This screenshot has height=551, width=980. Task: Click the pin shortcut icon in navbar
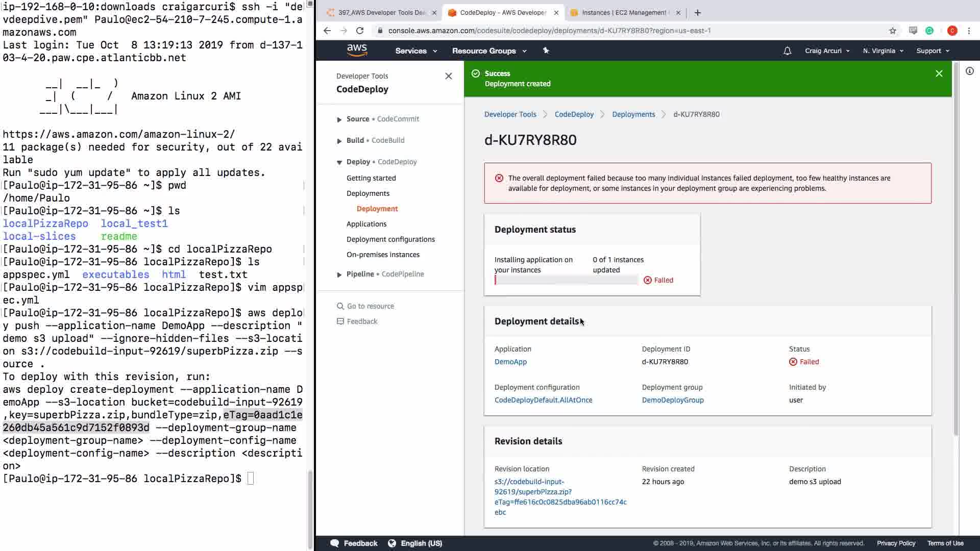(x=546, y=51)
